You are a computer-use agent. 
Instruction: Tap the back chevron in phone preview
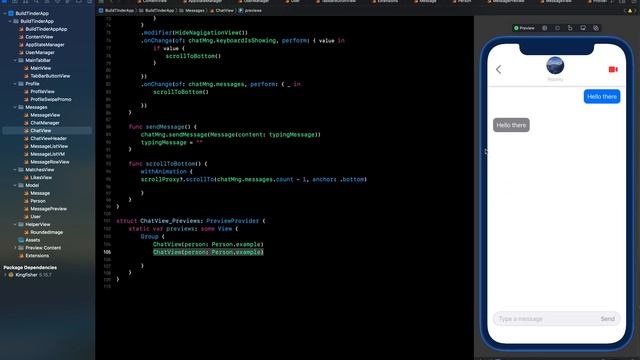[498, 69]
